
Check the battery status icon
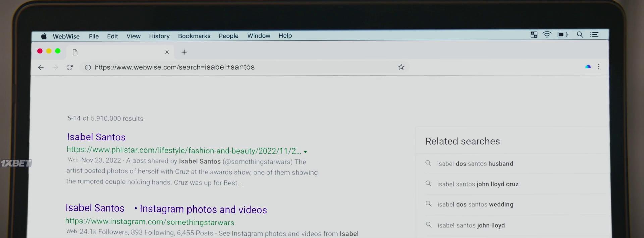[x=563, y=35]
